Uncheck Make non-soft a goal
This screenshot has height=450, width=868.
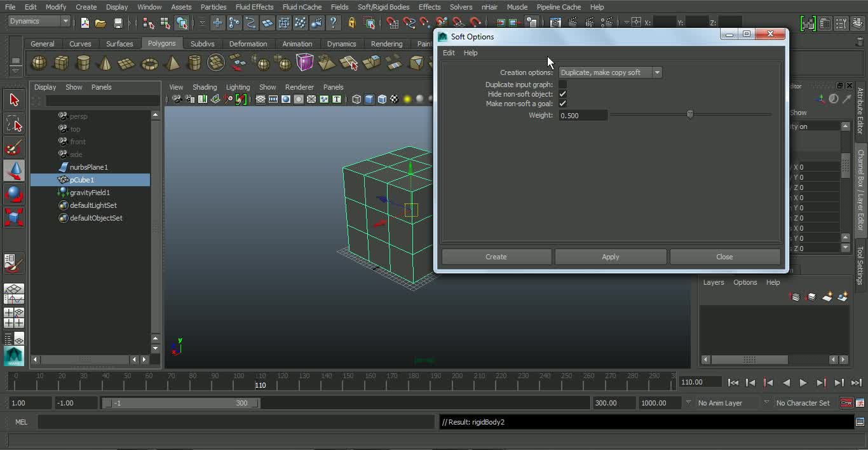[x=563, y=104]
